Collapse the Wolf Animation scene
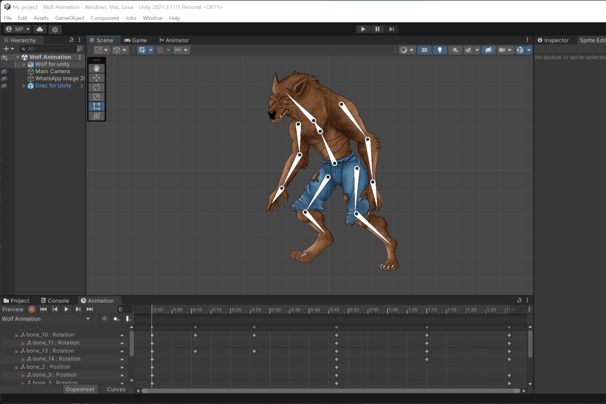 point(17,57)
